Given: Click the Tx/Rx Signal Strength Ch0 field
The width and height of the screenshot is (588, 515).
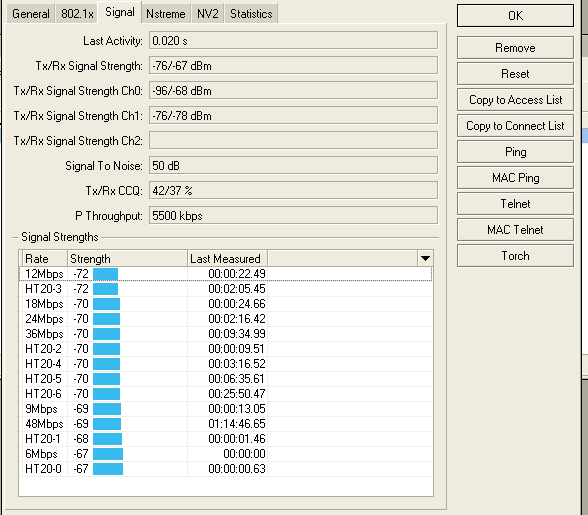Looking at the screenshot, I should 293,90.
